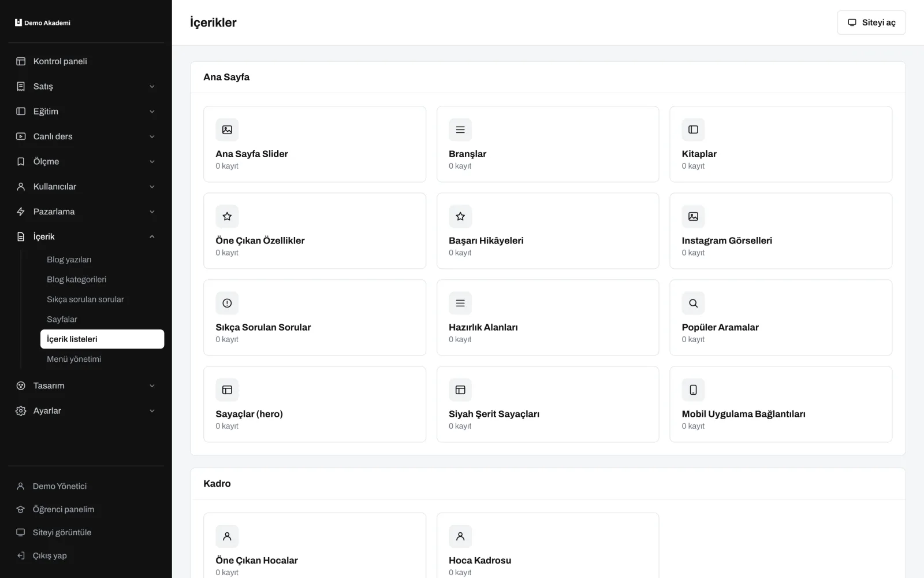This screenshot has width=924, height=578.
Task: Click the Ayarlar gear icon
Action: [x=21, y=411]
